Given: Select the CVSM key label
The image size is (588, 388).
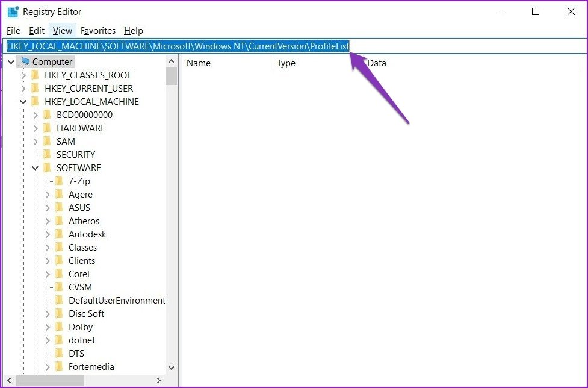Looking at the screenshot, I should [x=80, y=287].
